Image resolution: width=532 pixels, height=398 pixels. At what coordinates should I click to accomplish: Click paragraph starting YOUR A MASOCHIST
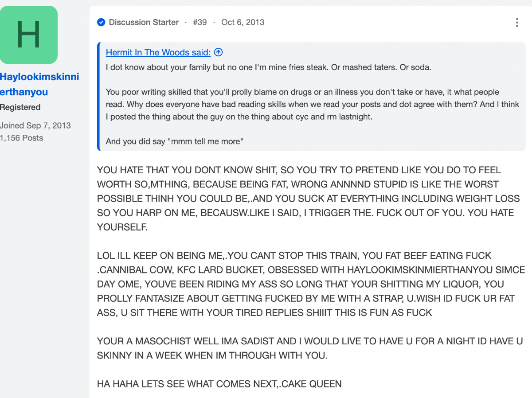310,348
